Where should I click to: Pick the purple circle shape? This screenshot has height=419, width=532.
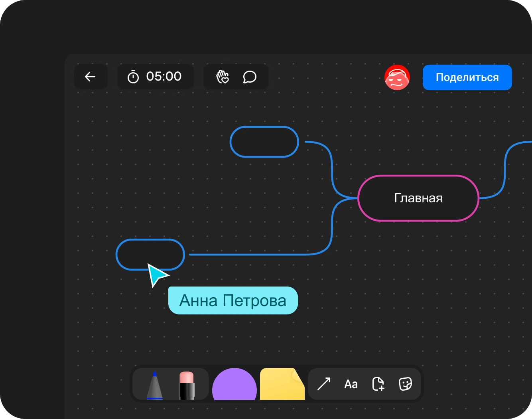[234, 385]
